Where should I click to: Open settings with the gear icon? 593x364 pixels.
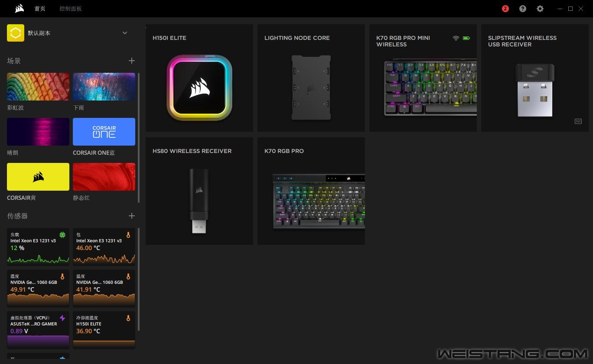(x=540, y=9)
